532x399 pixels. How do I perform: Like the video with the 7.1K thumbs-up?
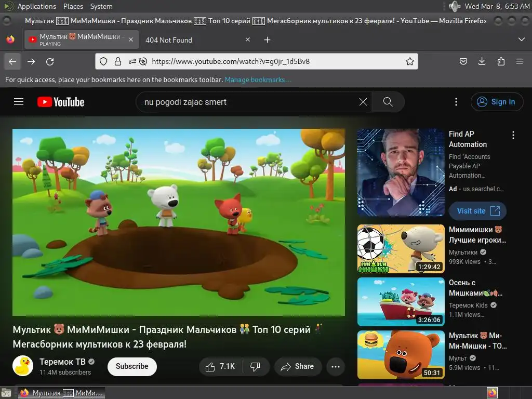pyautogui.click(x=220, y=366)
